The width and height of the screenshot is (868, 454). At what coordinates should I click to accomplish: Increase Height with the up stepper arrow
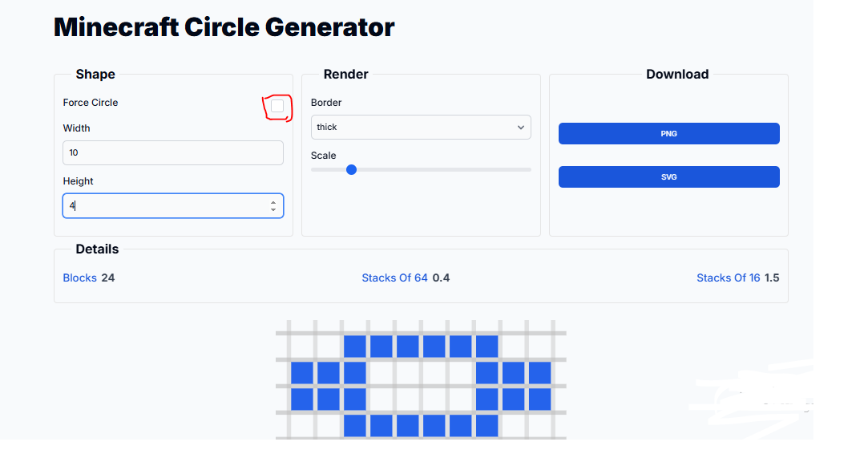[273, 202]
